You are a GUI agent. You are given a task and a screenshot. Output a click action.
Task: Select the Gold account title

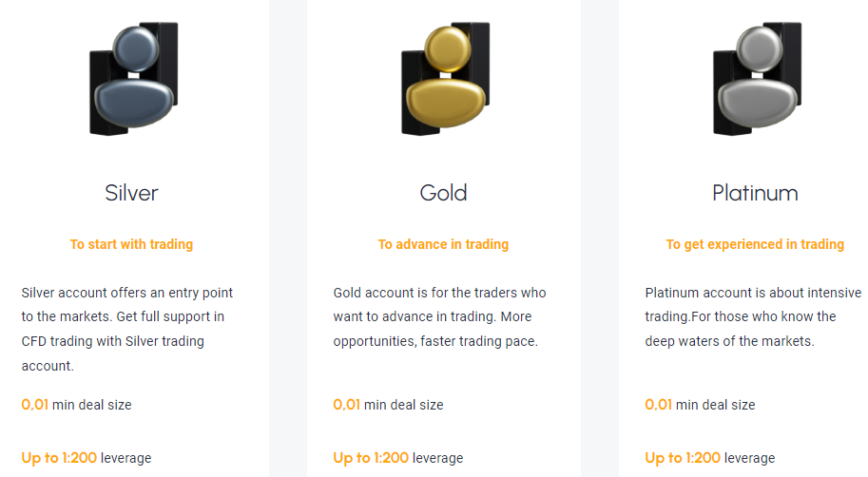click(443, 193)
